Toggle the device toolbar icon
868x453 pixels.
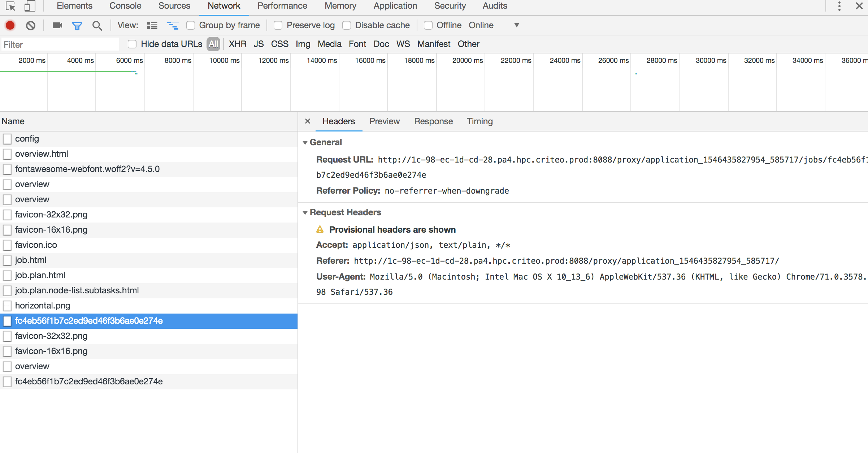[x=30, y=6]
